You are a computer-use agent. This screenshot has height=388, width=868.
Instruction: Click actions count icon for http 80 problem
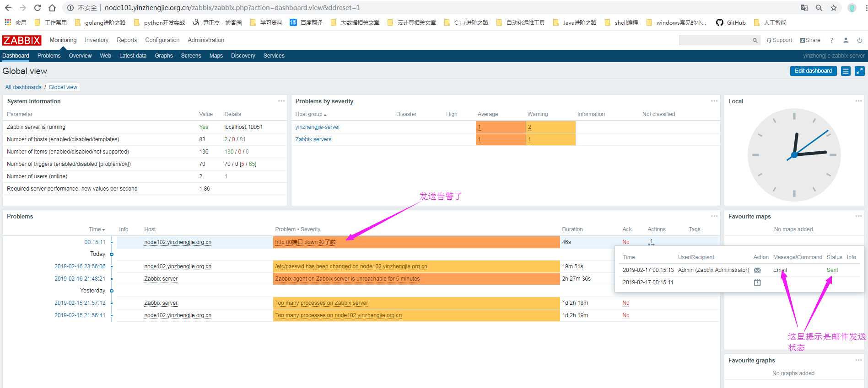[x=651, y=242]
